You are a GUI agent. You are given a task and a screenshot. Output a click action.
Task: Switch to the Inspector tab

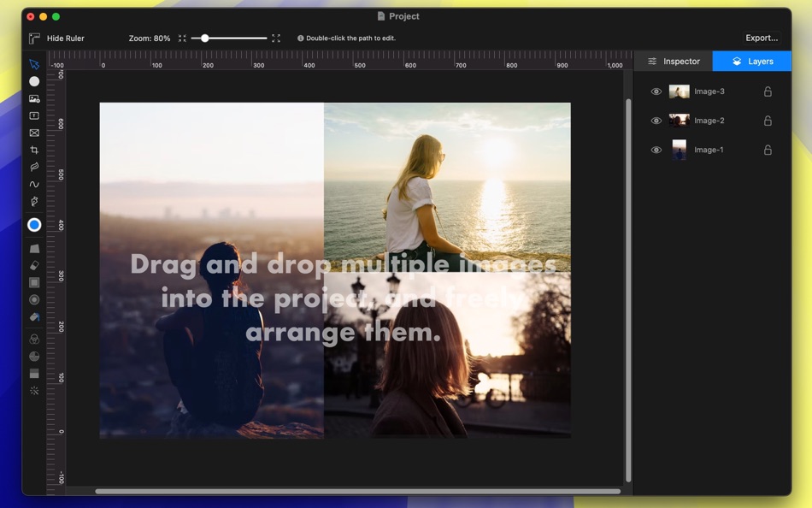674,62
